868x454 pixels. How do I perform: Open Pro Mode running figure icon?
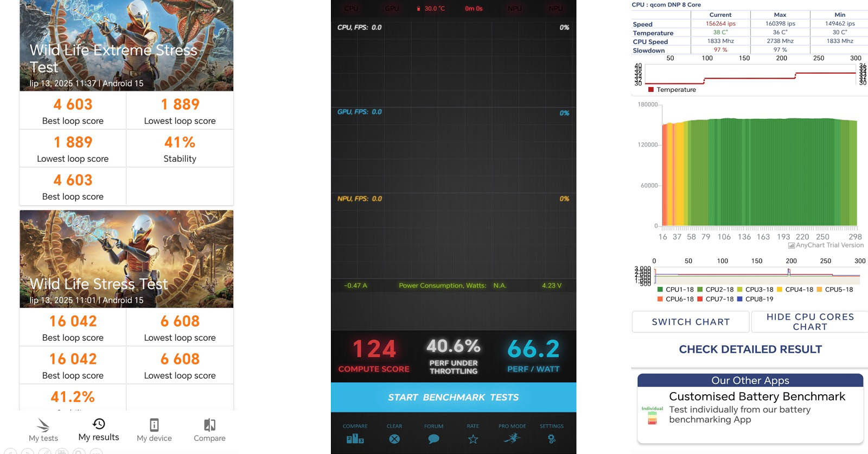point(512,438)
